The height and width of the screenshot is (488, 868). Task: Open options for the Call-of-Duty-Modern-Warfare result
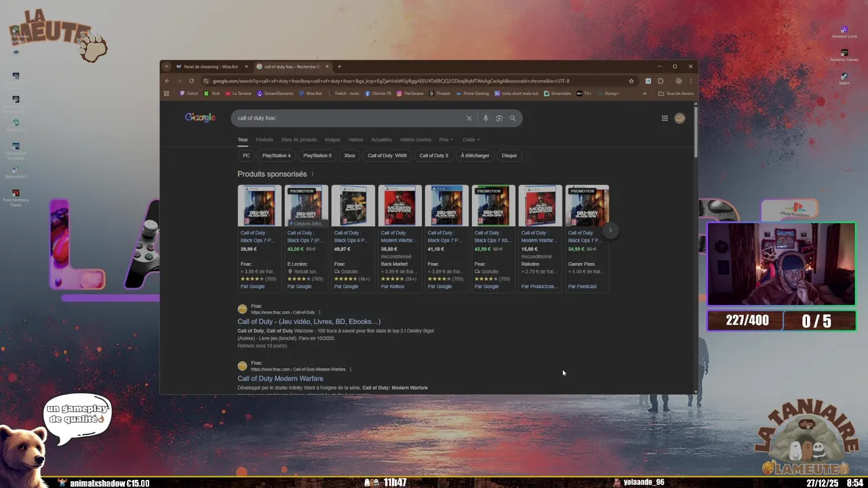[350, 369]
